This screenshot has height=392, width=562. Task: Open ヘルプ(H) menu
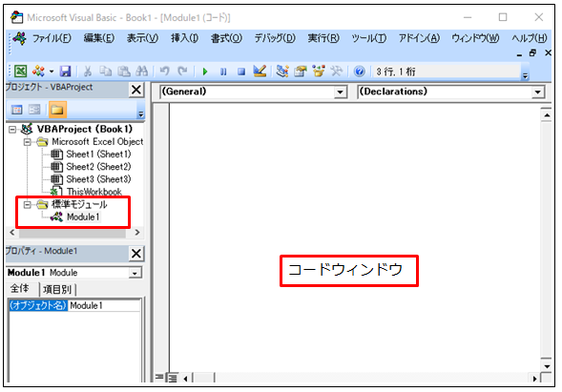coord(529,38)
